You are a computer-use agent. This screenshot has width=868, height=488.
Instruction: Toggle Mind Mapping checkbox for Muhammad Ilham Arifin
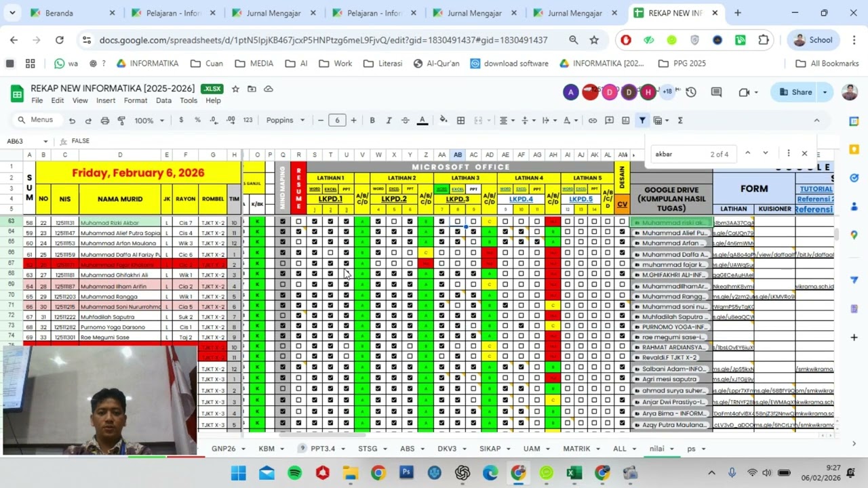283,285
